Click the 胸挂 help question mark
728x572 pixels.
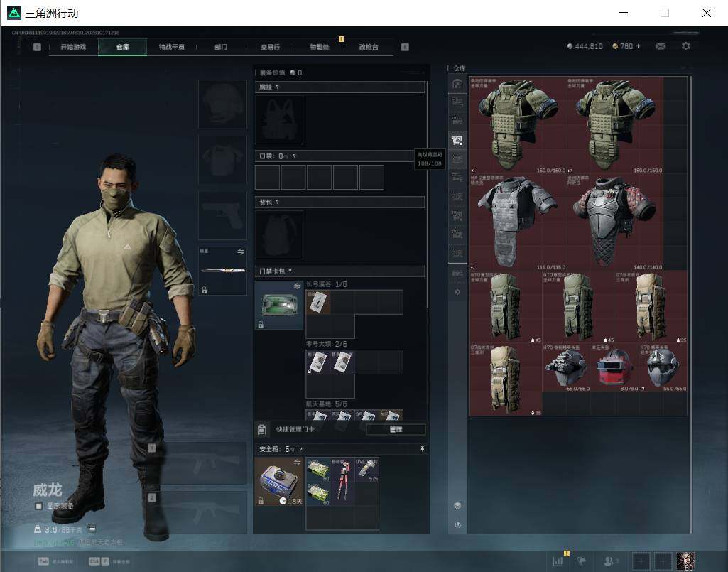pyautogui.click(x=277, y=87)
